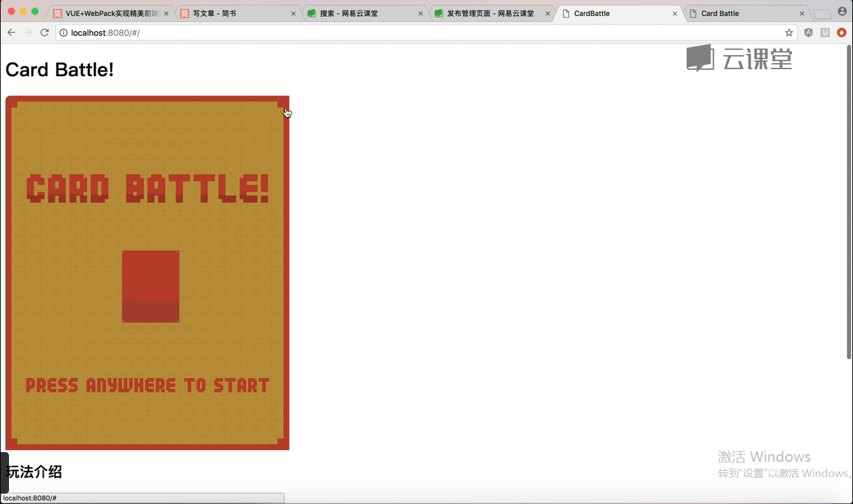Open a new tab button
Screen dimensions: 853x504
point(822,14)
